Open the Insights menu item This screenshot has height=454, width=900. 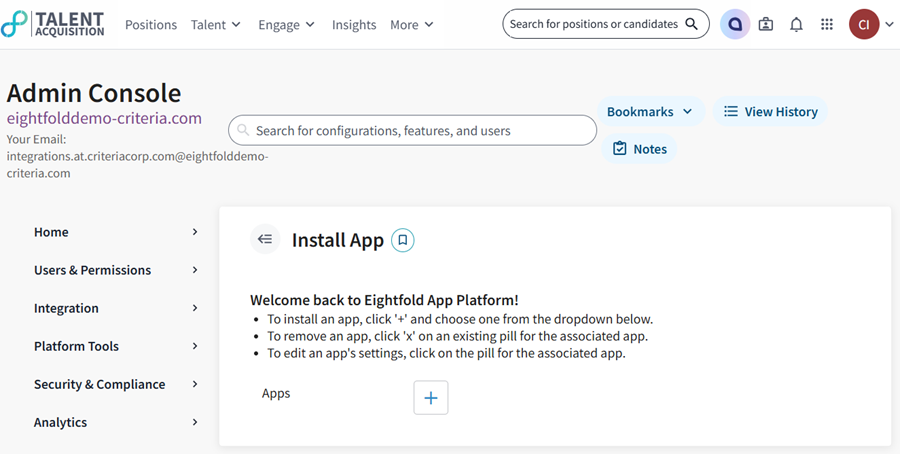click(354, 24)
